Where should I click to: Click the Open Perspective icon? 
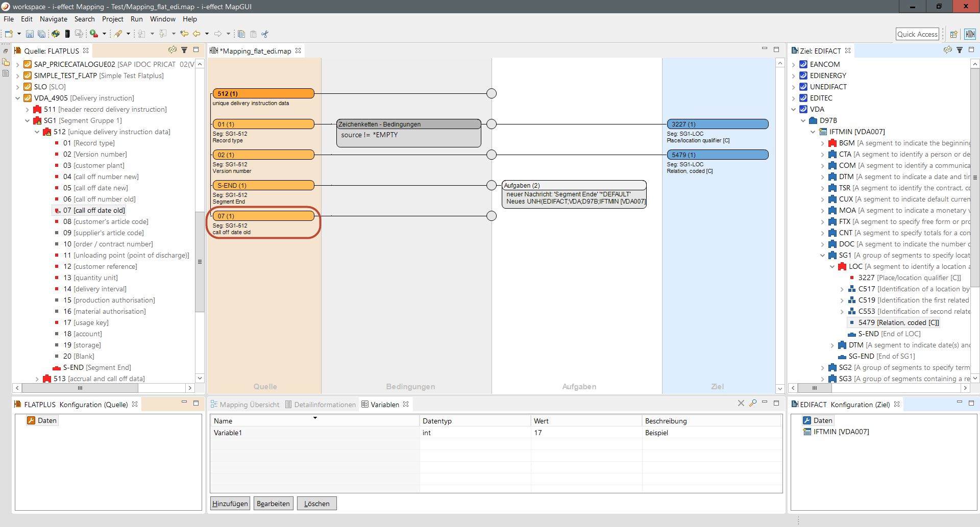(953, 34)
